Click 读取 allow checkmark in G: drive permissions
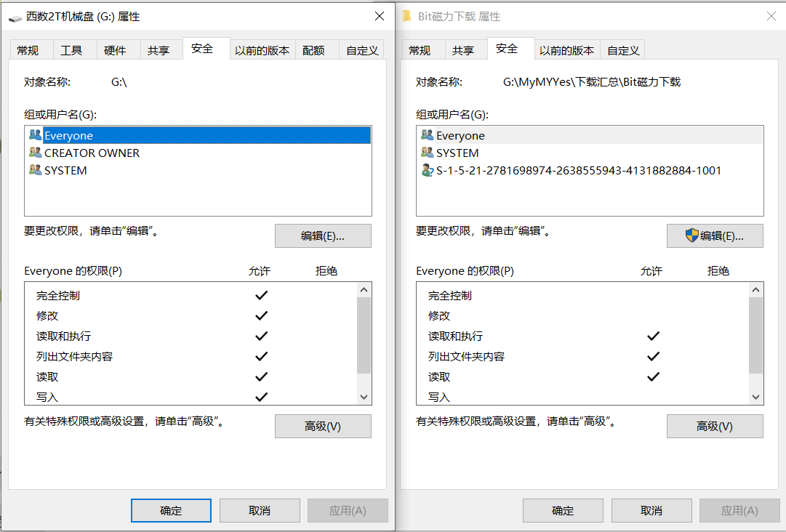The image size is (786, 532). 261,376
